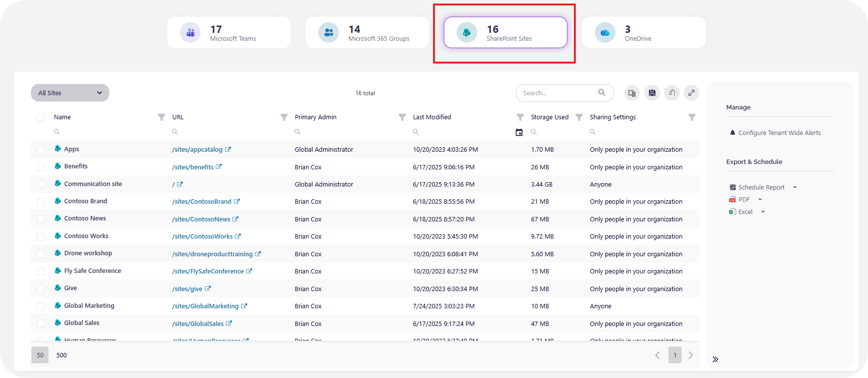Click the Primary Admin filter input
Image resolution: width=868 pixels, height=378 pixels.
point(348,132)
